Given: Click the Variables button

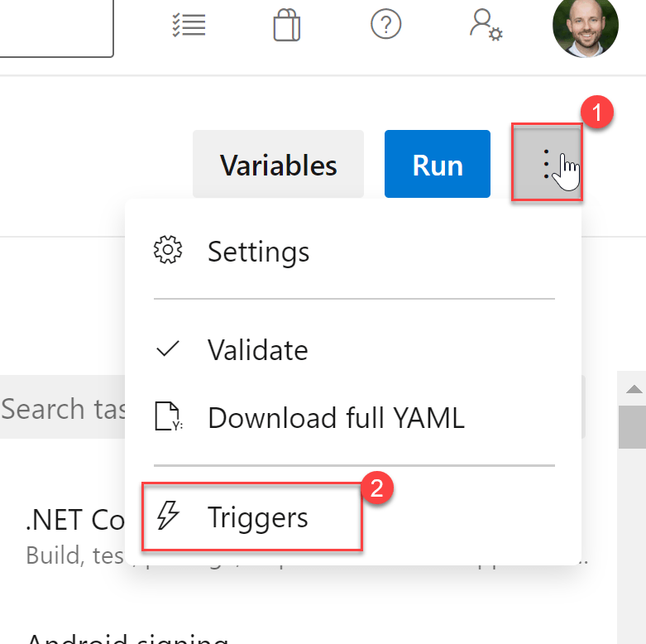Looking at the screenshot, I should click(x=278, y=165).
